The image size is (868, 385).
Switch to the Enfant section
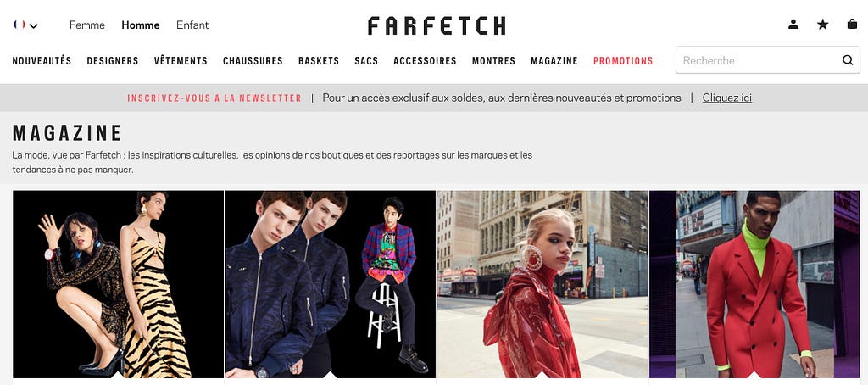192,25
